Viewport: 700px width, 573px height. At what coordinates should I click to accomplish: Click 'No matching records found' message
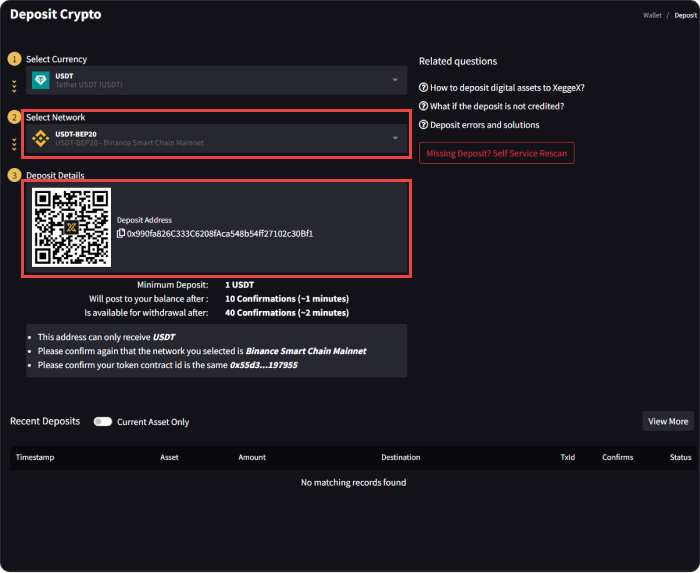tap(353, 482)
